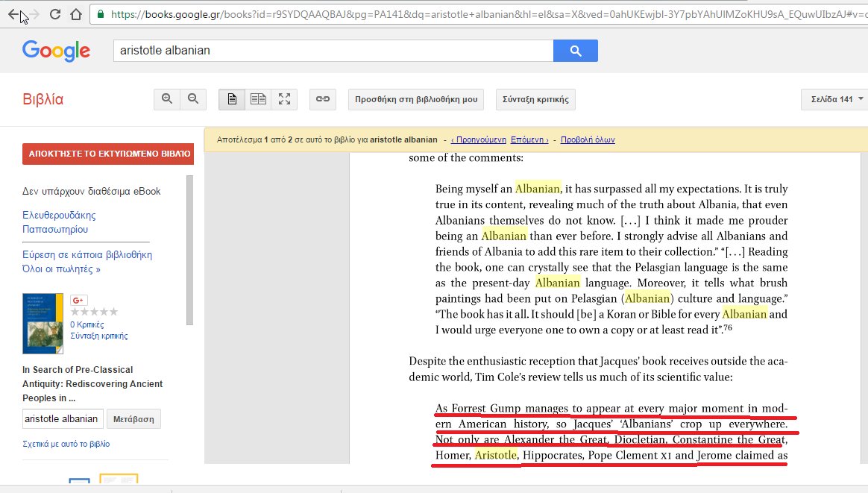Open the Ελευθερουδάκης seller link
The width and height of the screenshot is (868, 493).
point(59,215)
